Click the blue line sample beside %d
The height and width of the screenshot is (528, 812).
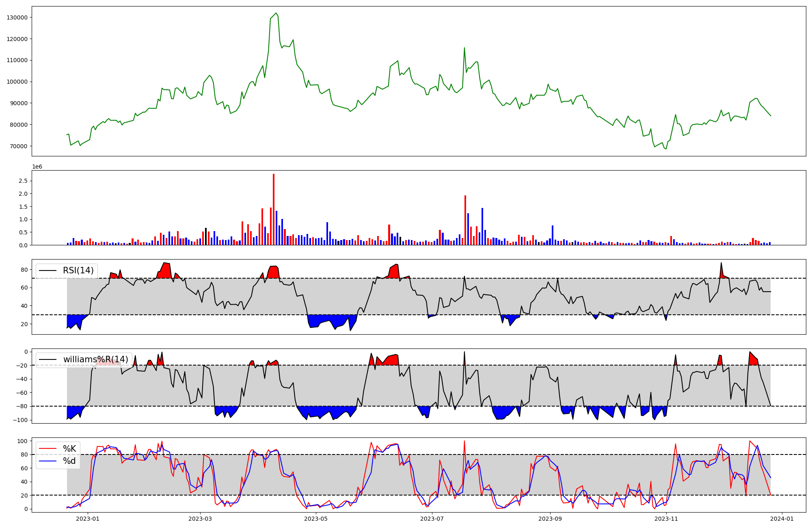[x=48, y=461]
